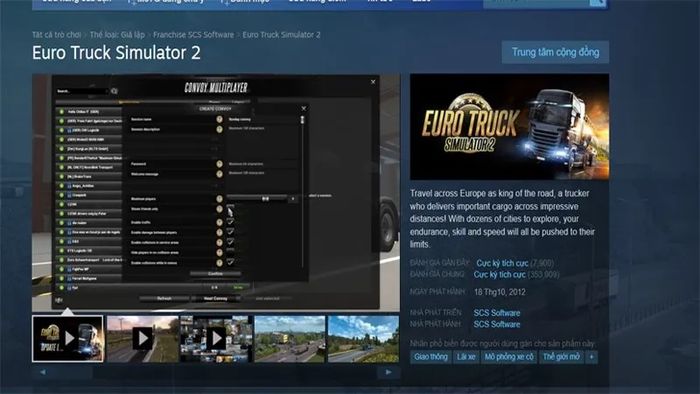
Task: Click the Euro Truck Simulator 2 header image
Action: [509, 127]
